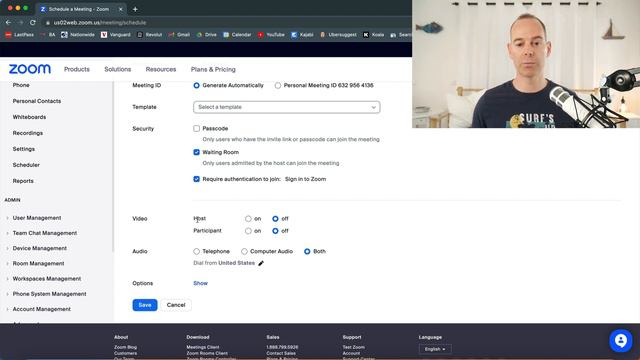Image resolution: width=640 pixels, height=360 pixels.
Task: Open Personal Contacts in sidebar
Action: click(37, 101)
